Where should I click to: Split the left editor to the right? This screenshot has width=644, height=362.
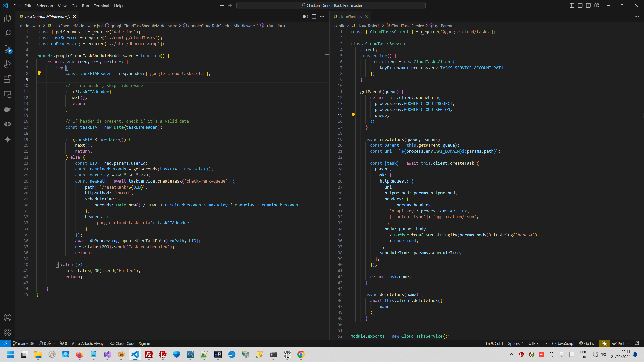tap(314, 17)
